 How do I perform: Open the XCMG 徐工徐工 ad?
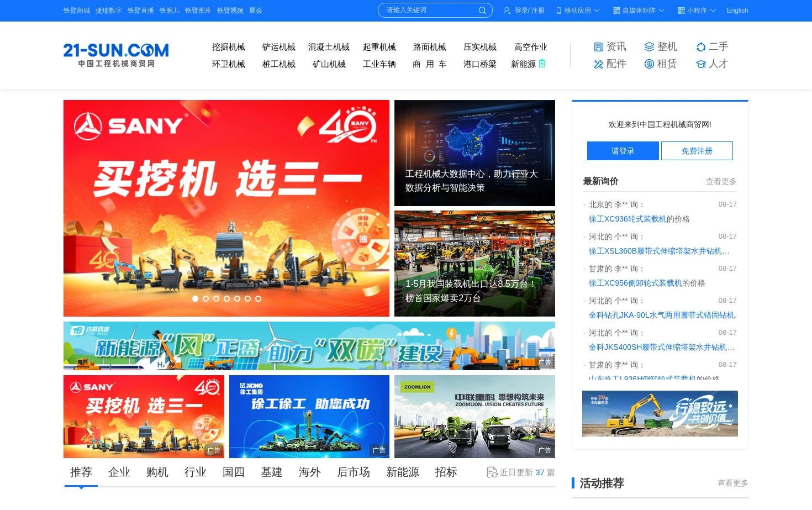coord(309,417)
